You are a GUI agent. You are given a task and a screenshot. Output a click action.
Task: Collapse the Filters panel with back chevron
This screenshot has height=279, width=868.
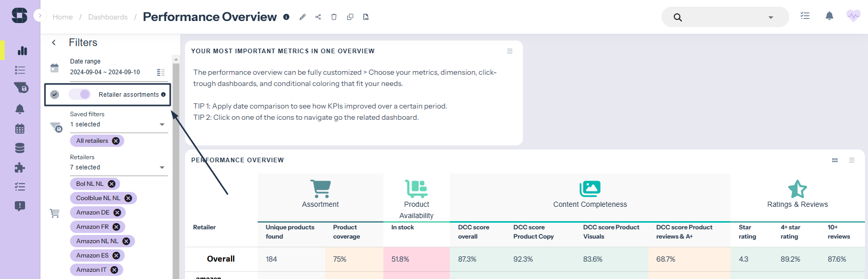[x=54, y=42]
